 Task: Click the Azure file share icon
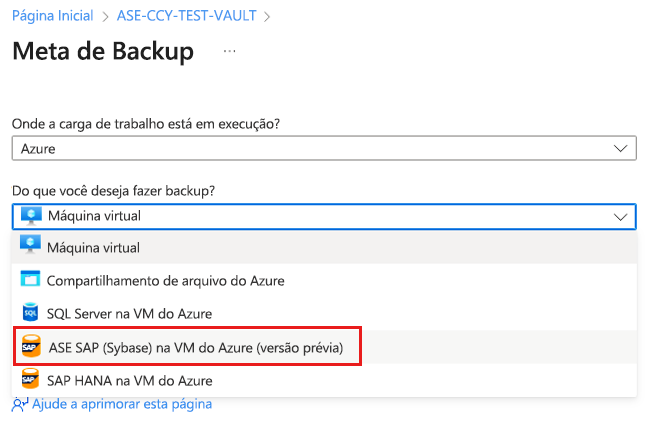pyautogui.click(x=30, y=280)
